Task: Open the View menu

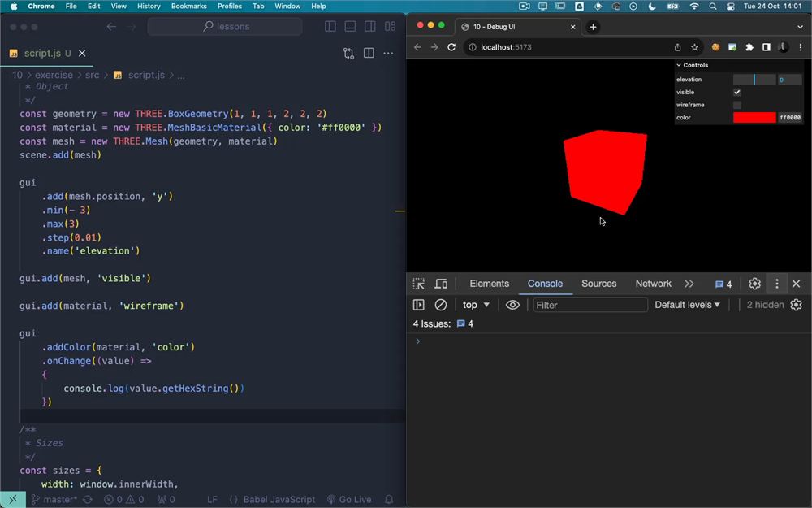Action: click(119, 7)
